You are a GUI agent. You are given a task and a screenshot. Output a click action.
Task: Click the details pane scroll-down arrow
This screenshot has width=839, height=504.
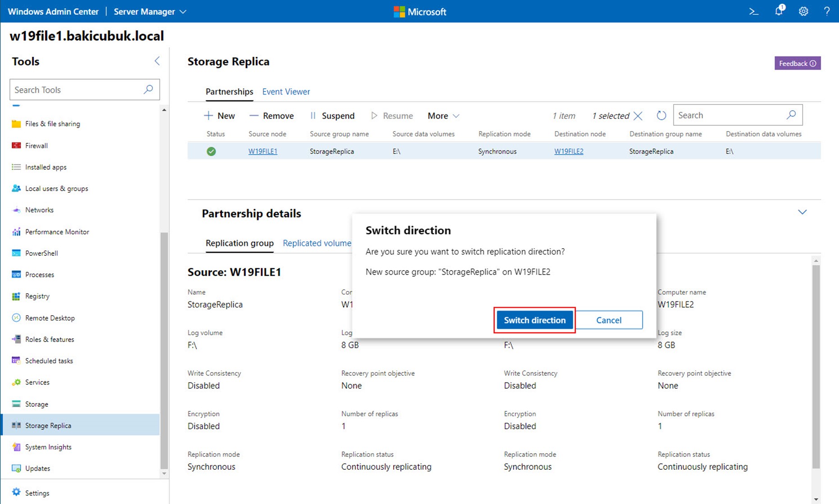(816, 499)
